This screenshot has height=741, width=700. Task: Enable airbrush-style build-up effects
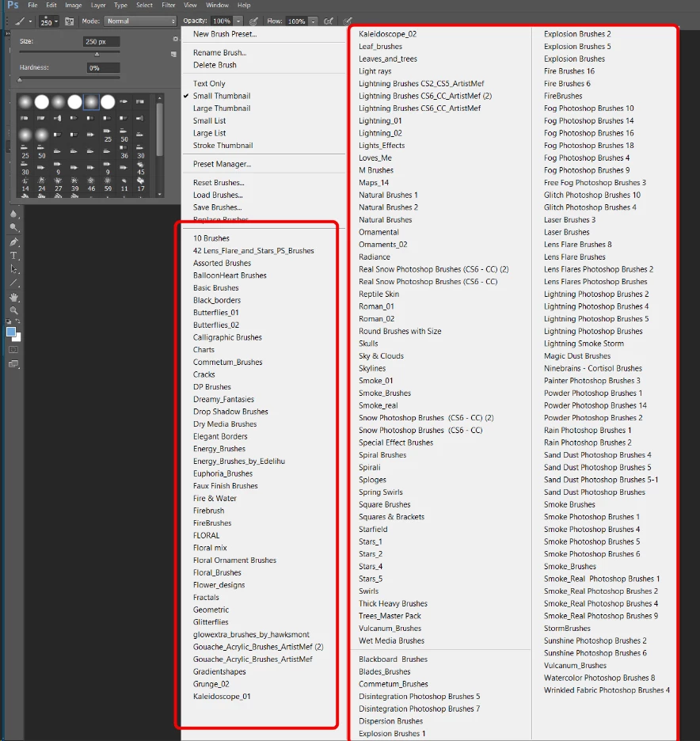tap(329, 21)
